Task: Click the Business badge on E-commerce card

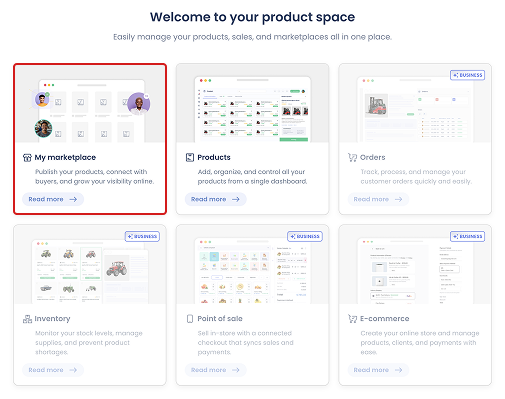Action: (x=467, y=236)
